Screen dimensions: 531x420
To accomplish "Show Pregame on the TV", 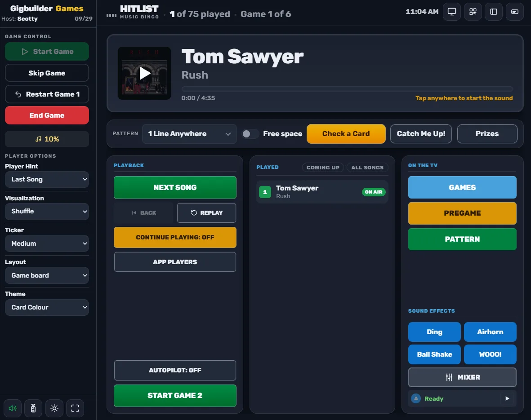I will click(462, 213).
